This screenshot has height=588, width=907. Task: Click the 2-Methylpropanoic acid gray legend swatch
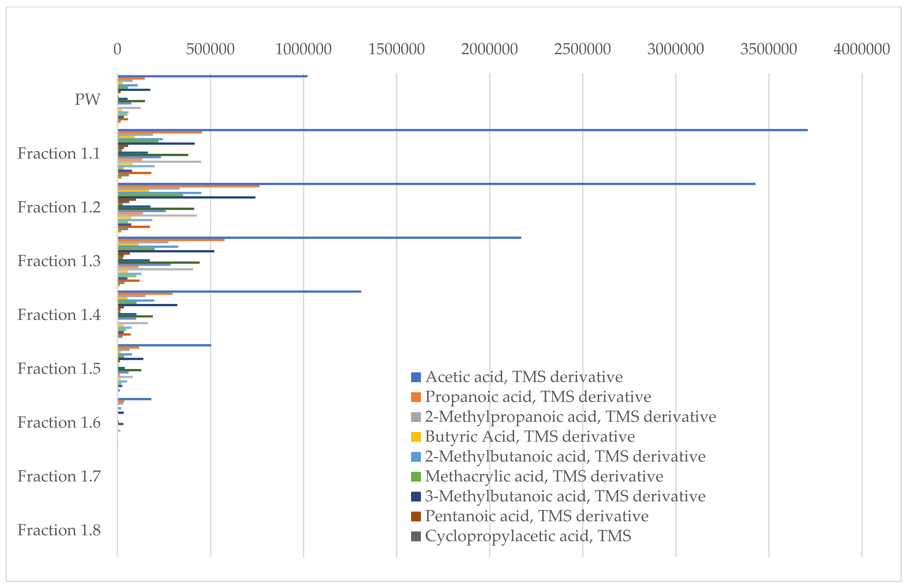point(416,417)
